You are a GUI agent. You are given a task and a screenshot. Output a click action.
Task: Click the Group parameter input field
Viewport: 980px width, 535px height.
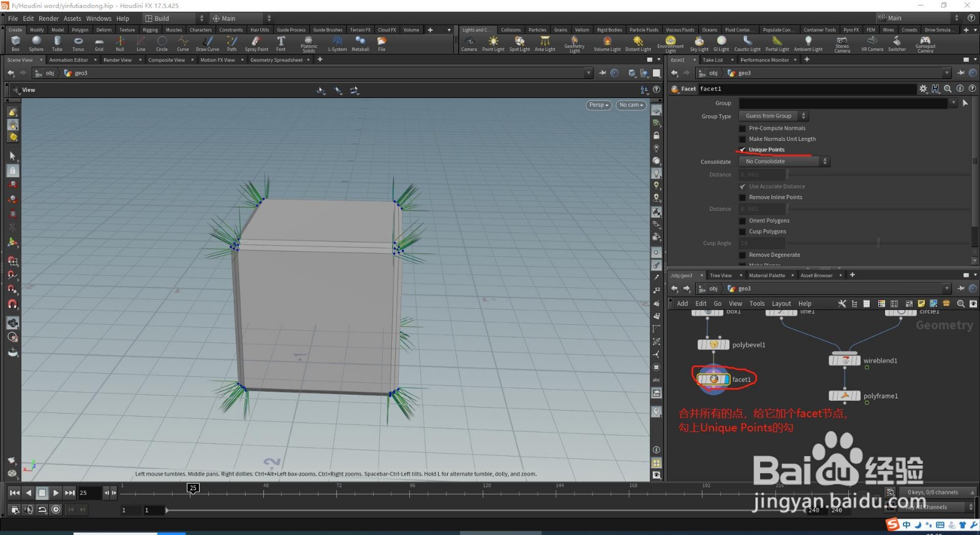[x=843, y=103]
